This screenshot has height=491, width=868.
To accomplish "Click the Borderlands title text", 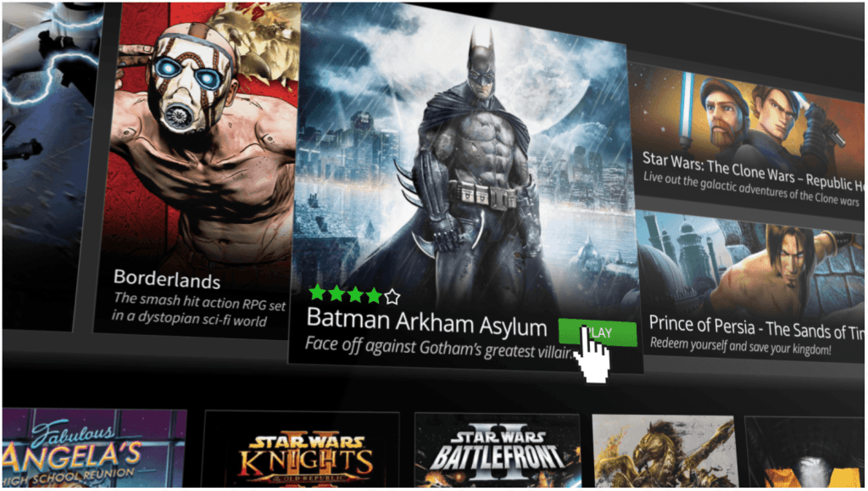I will 167,279.
